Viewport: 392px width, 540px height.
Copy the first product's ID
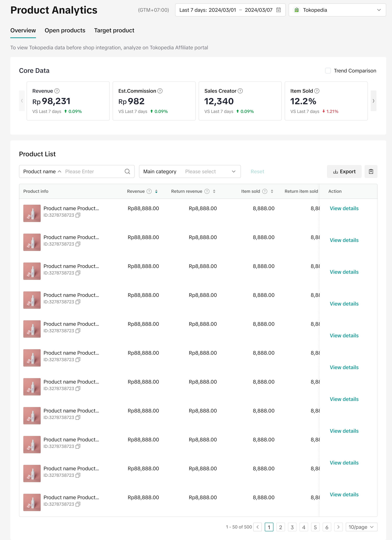(x=78, y=215)
